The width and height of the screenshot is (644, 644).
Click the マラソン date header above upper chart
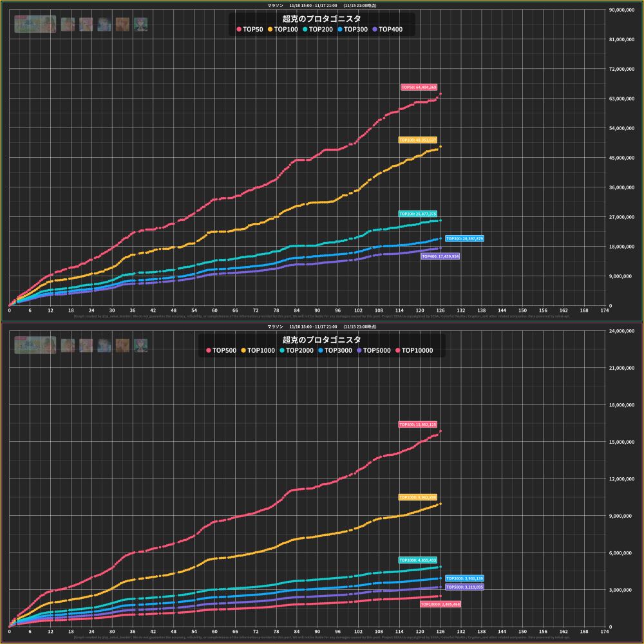click(321, 5)
